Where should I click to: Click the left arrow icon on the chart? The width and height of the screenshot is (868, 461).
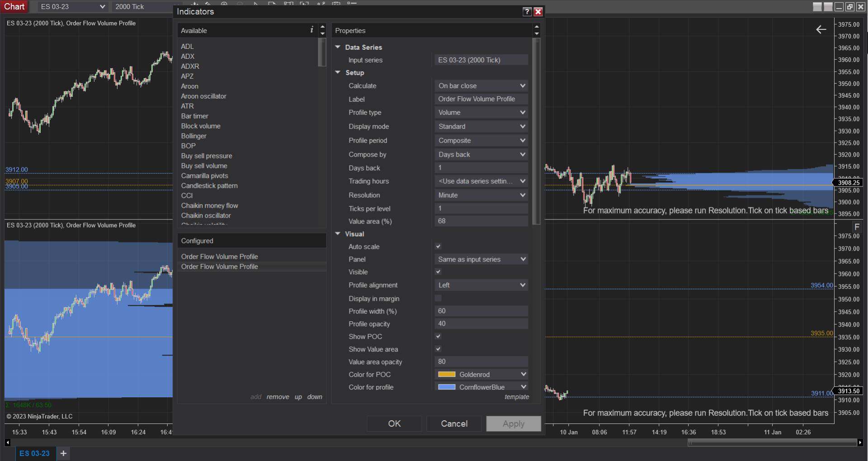click(821, 30)
